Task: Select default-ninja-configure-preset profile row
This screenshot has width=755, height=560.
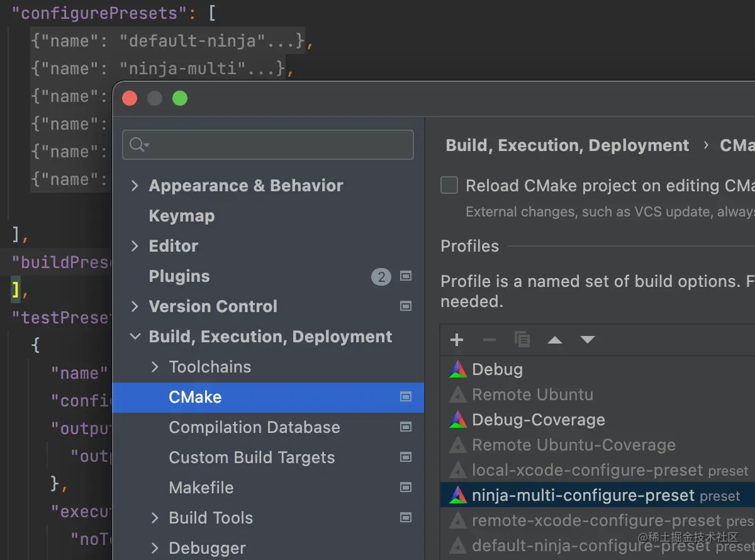Action: click(x=598, y=546)
